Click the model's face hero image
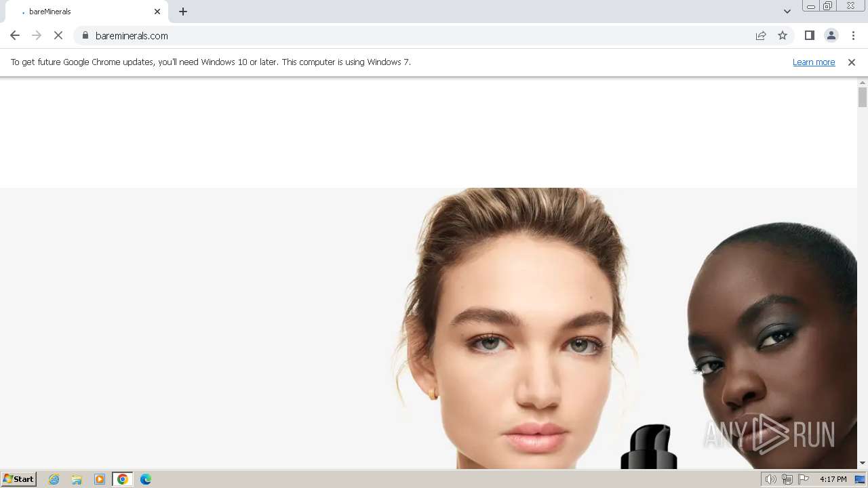This screenshot has width=868, height=488. tap(429, 328)
